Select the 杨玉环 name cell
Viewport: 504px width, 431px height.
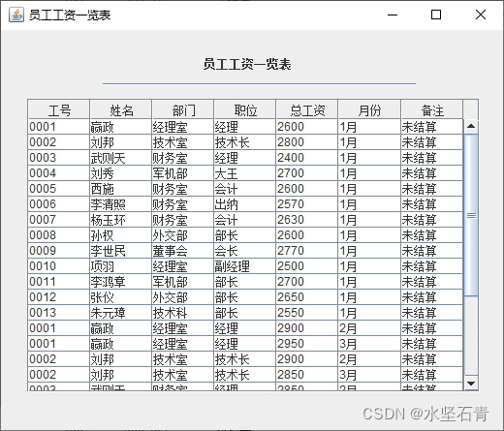pyautogui.click(x=121, y=220)
